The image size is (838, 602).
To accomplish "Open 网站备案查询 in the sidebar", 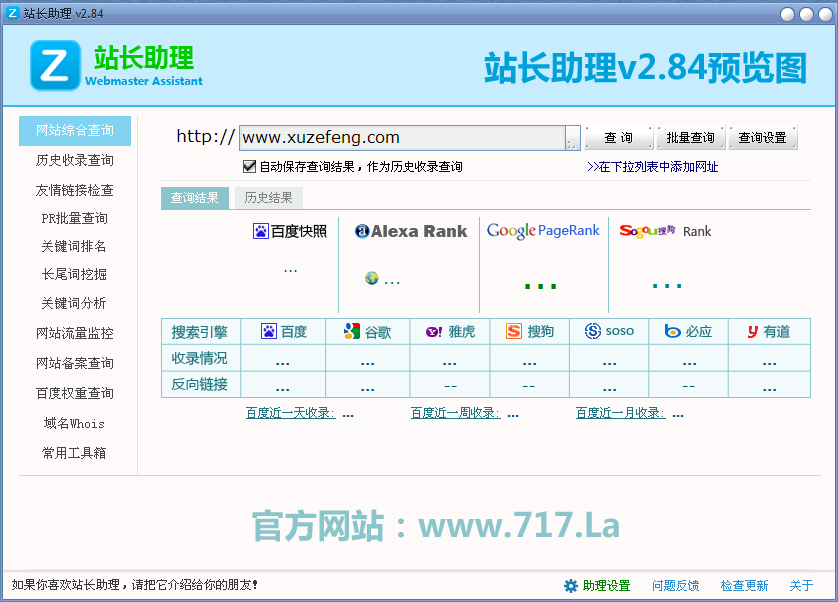I will coord(75,364).
